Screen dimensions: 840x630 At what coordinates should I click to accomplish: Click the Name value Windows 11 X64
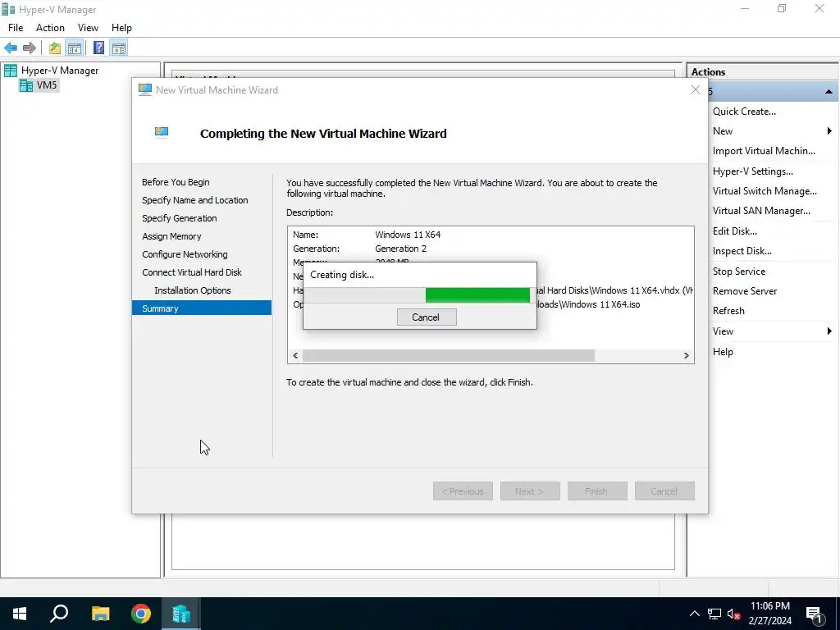(408, 235)
